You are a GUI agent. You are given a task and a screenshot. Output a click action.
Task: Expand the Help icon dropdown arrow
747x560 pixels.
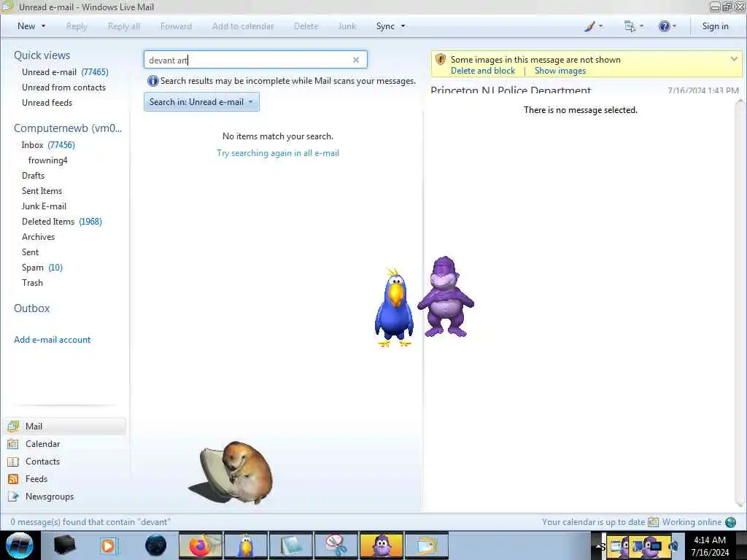click(674, 26)
